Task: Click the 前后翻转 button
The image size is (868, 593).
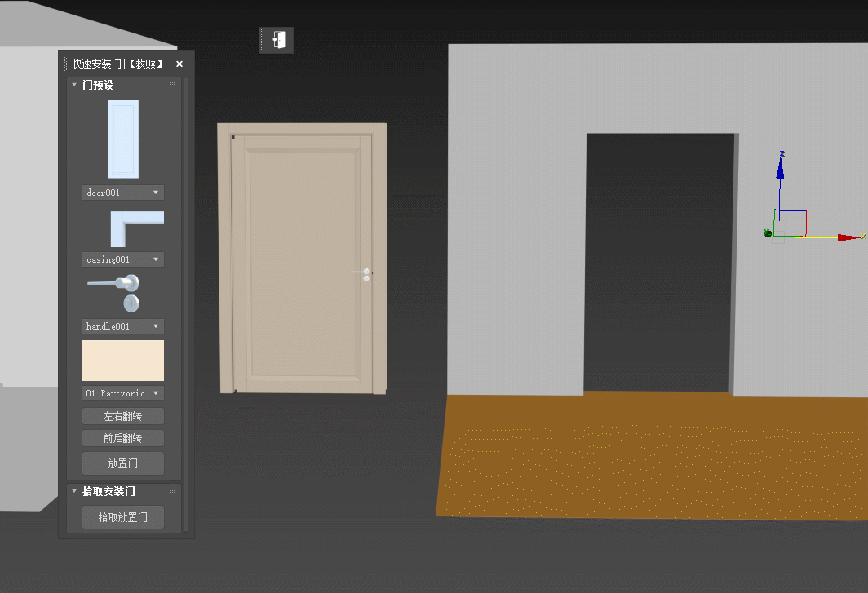Action: coord(123,439)
